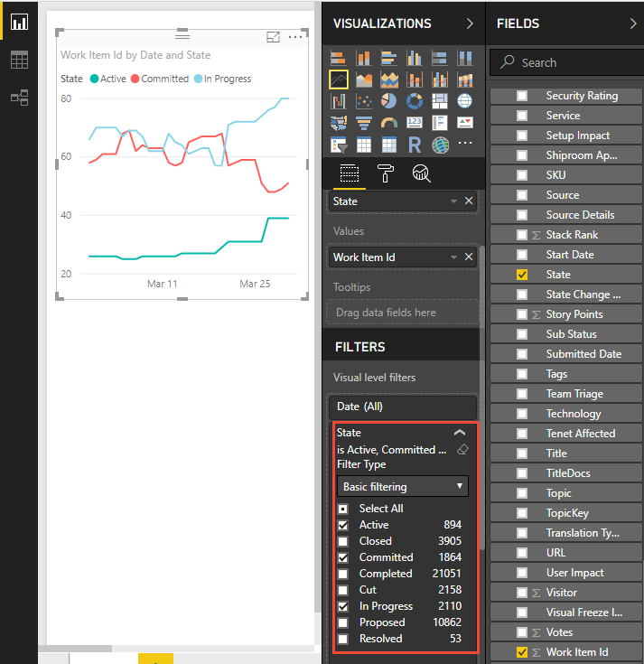The image size is (644, 664).
Task: Expand the Date (All) filter card
Action: [403, 407]
